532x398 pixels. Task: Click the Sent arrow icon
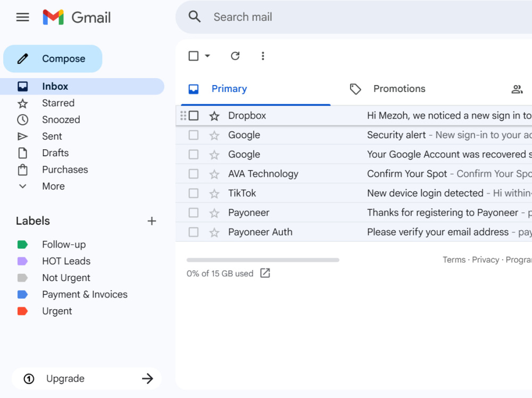click(x=23, y=136)
